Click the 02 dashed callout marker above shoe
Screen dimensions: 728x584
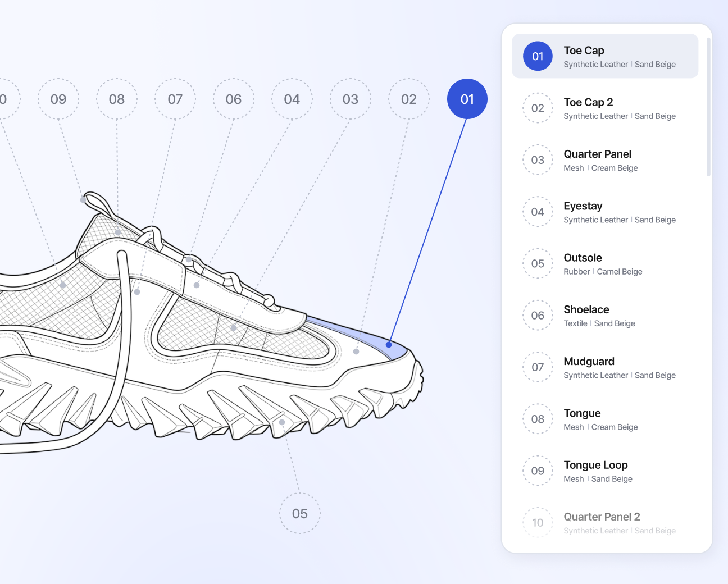pos(409,99)
